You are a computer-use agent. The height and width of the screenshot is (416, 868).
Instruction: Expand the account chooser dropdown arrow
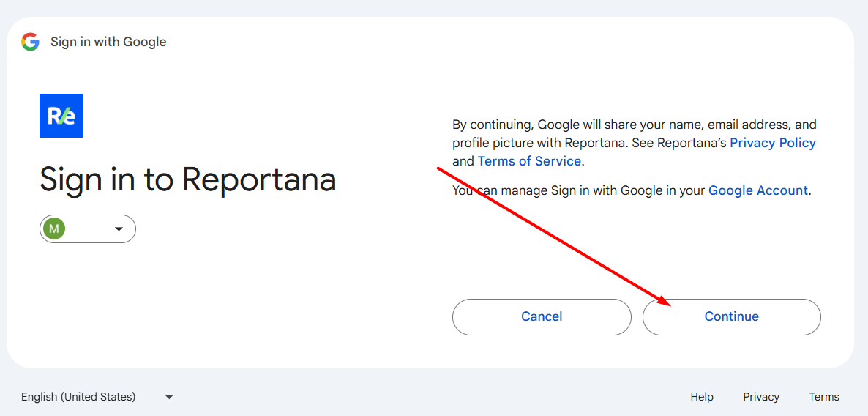(119, 229)
